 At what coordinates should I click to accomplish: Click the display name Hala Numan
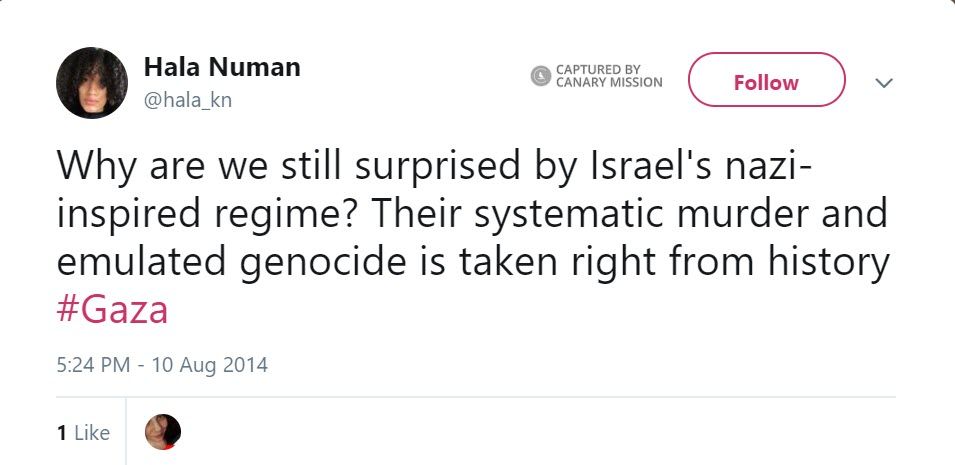[x=222, y=67]
